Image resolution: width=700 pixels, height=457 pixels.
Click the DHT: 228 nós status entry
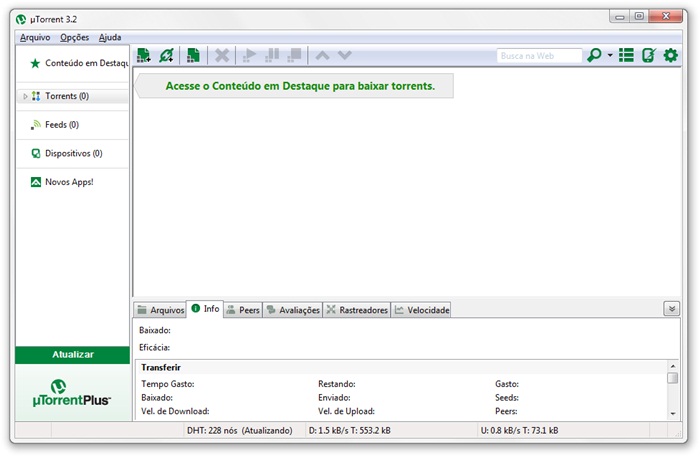[x=240, y=430]
